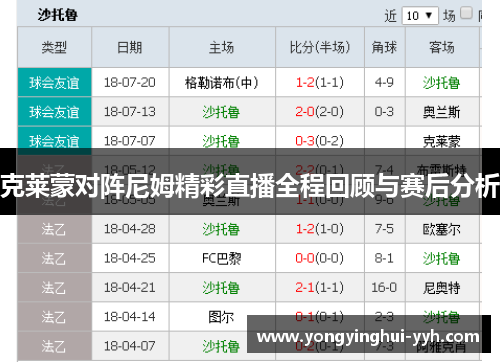Open away team 沙托鲁 in the 18-07-20 row

442,83
